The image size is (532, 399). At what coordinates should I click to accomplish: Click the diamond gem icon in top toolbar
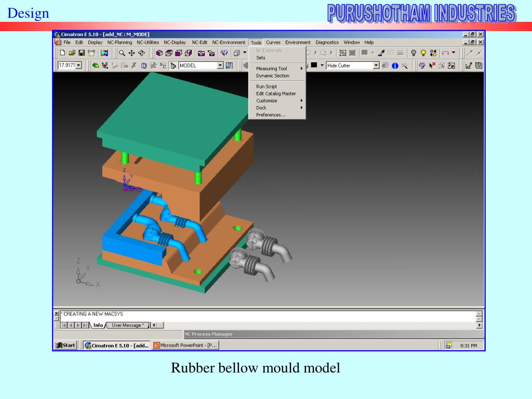pos(224,53)
